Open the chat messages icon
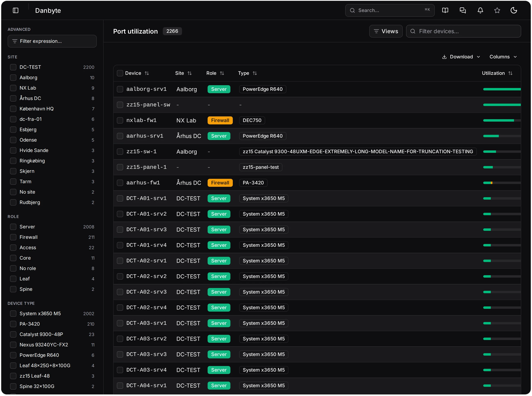This screenshot has width=532, height=396. point(462,10)
